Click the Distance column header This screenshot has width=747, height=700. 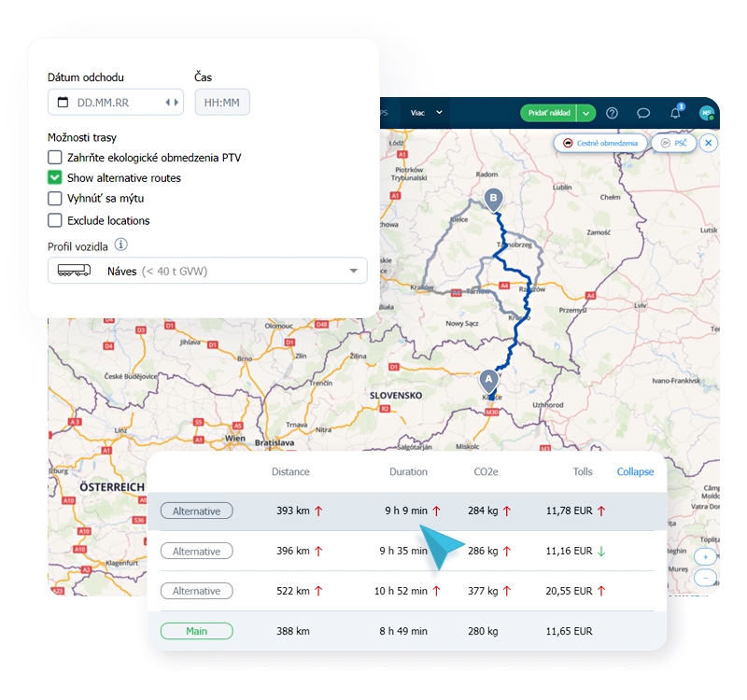click(x=290, y=471)
